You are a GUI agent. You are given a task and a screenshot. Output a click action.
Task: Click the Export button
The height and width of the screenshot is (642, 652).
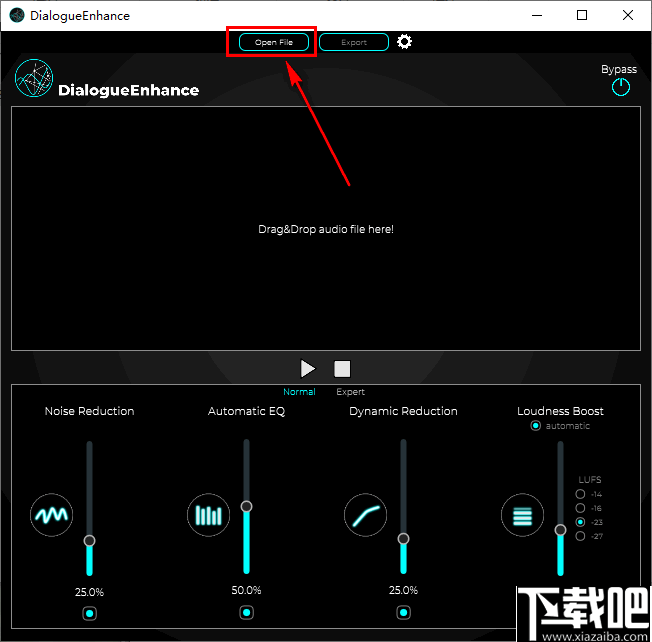[x=354, y=42]
